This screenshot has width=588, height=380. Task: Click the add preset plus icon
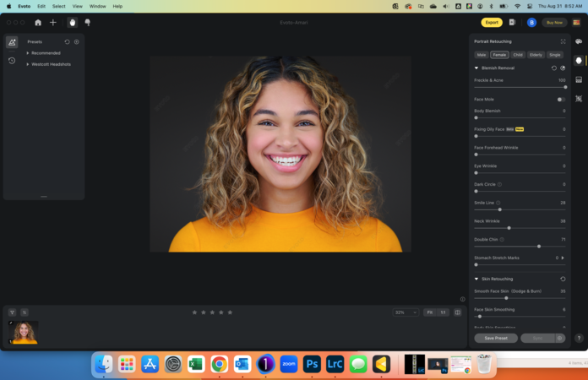[x=77, y=41]
